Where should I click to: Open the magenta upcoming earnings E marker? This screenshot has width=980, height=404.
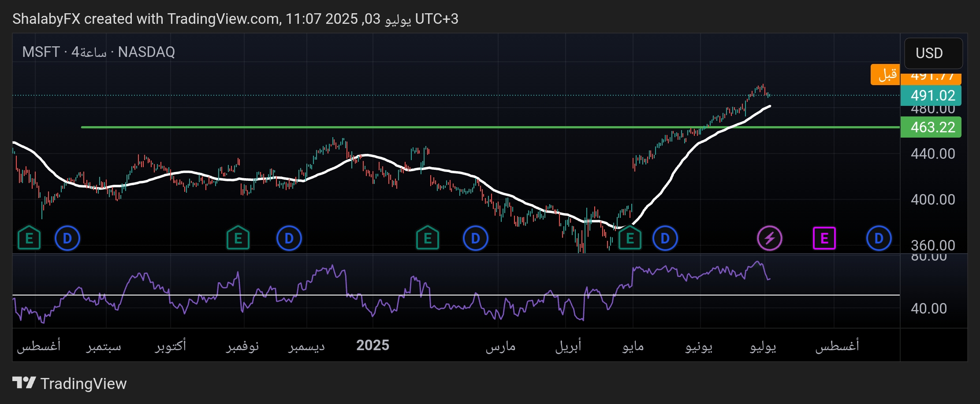[x=824, y=238]
